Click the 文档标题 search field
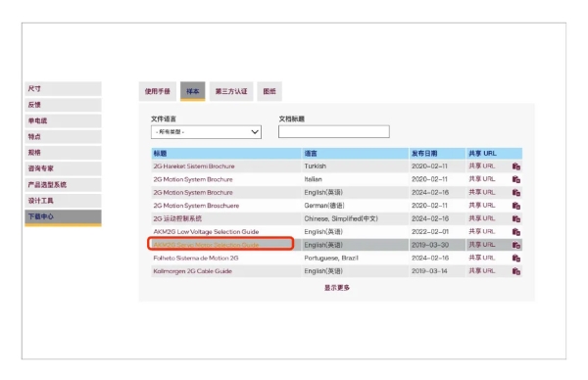This screenshot has width=588, height=380. point(334,131)
